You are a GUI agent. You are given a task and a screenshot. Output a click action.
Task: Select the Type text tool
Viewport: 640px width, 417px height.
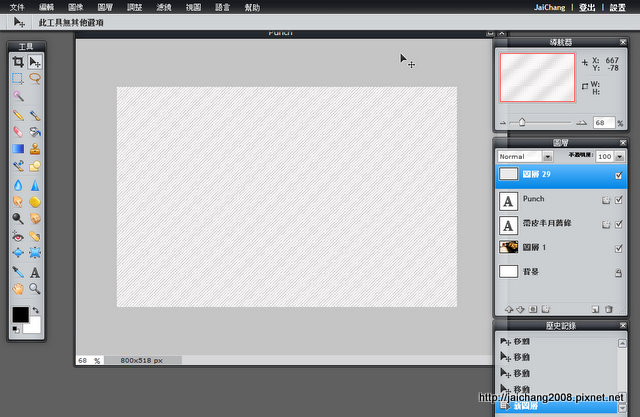(x=35, y=272)
